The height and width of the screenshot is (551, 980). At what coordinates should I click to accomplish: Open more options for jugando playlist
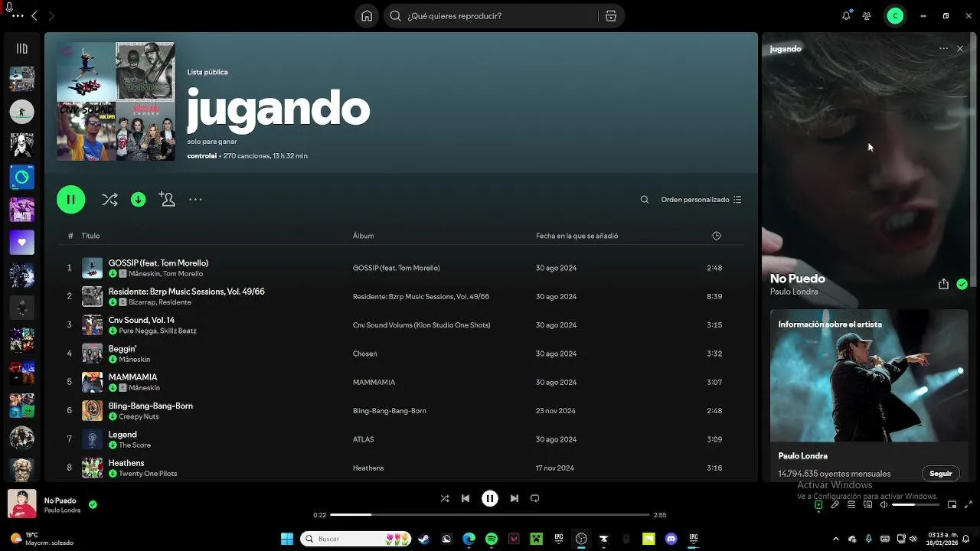click(195, 200)
